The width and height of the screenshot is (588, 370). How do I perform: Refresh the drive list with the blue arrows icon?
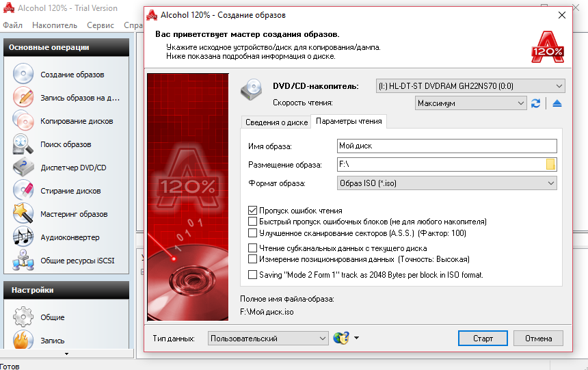coord(535,103)
